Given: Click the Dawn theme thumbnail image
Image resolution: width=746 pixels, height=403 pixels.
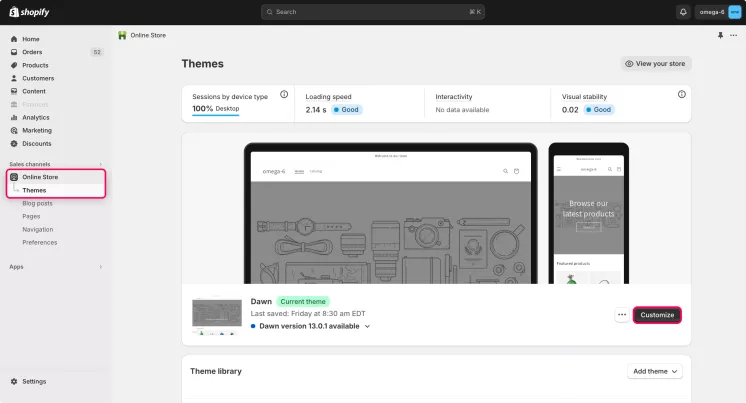Looking at the screenshot, I should click(216, 315).
